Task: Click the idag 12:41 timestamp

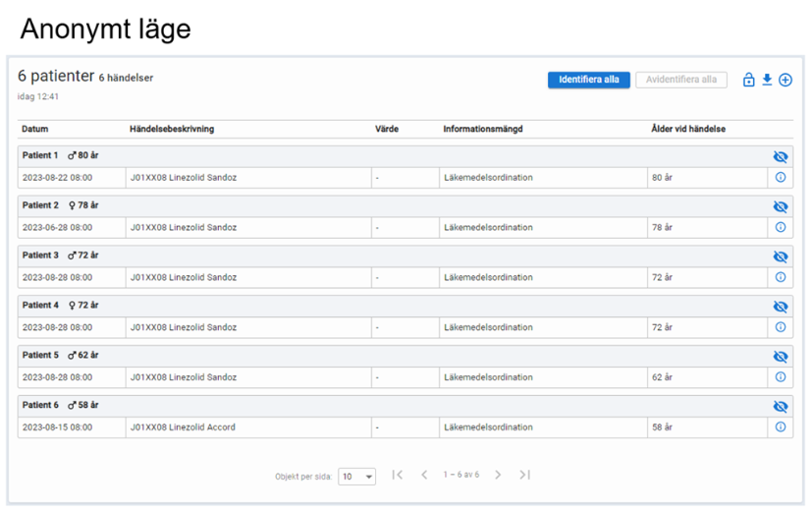Action: (x=38, y=97)
